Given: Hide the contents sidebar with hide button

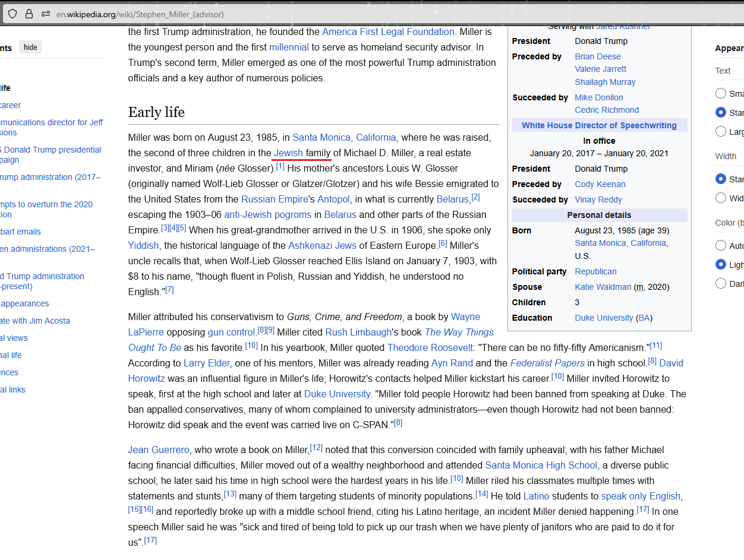Looking at the screenshot, I should click(30, 48).
